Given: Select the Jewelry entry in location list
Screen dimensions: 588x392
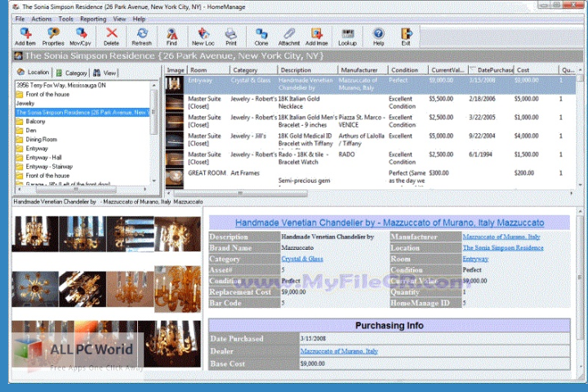Looking at the screenshot, I should 25,103.
